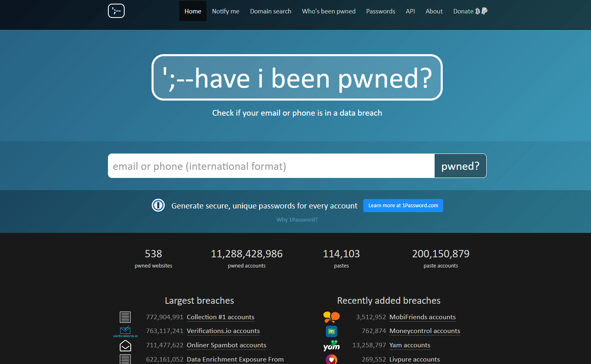Click Learn more at 1Password.com button

pos(403,206)
